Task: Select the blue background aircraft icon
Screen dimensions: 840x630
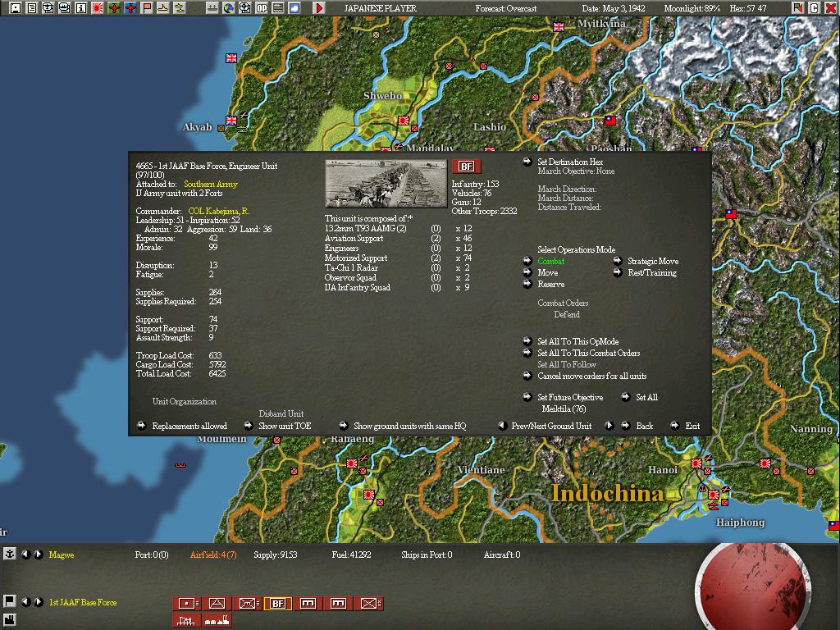Action: (x=130, y=7)
